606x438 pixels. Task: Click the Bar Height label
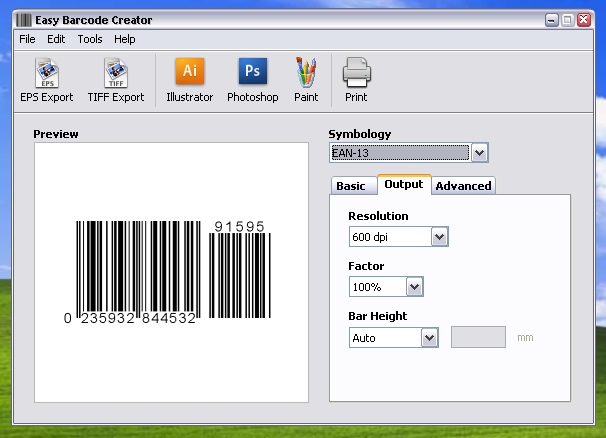(378, 316)
